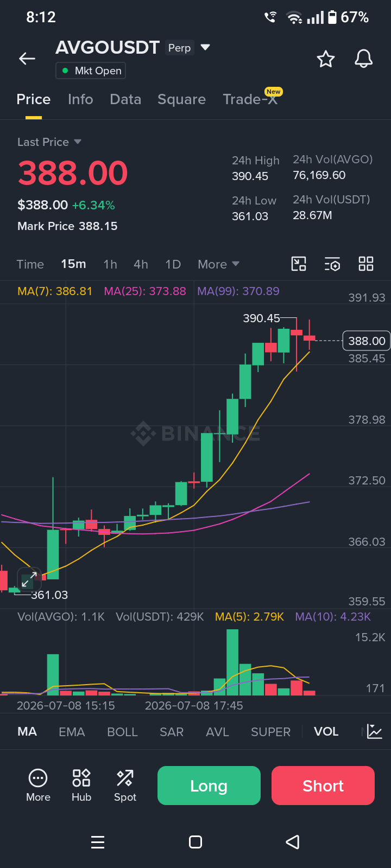This screenshot has width=391, height=868.
Task: Tap the Vol MA(10): 4.23K label
Action: click(333, 617)
